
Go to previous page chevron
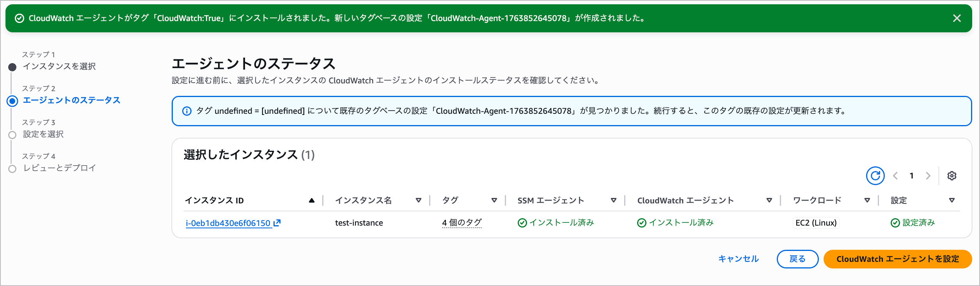895,176
